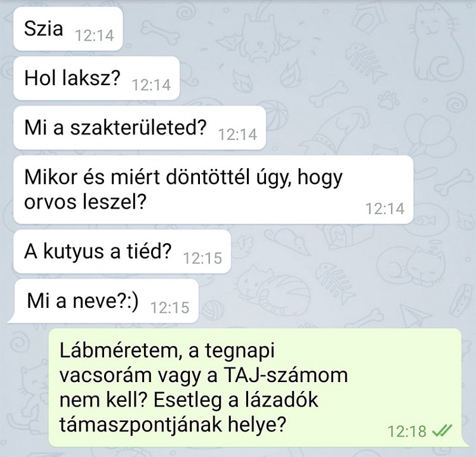
Task: Tap 'támaszpontjának helye?' text line
Action: pos(173,425)
